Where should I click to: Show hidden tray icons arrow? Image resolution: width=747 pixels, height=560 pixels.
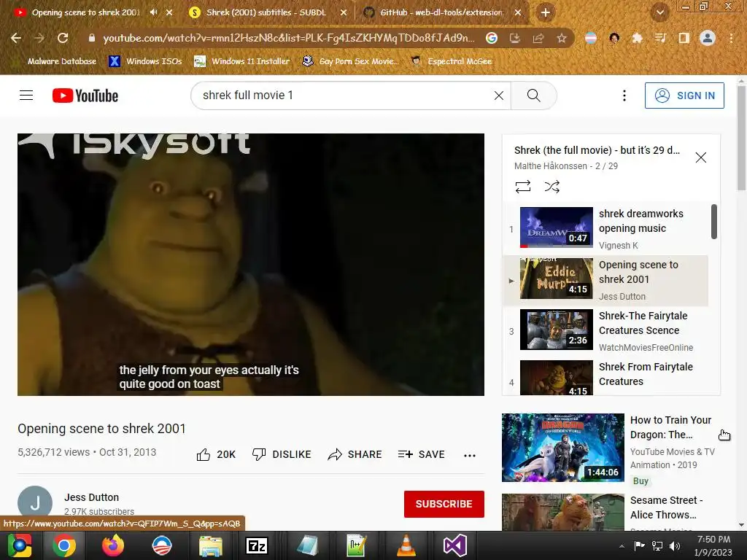622,546
